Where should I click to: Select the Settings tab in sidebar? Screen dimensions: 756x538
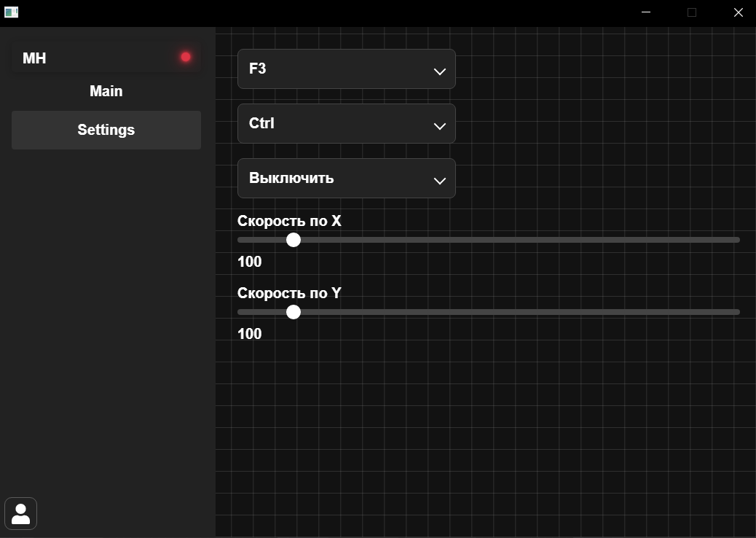[106, 130]
